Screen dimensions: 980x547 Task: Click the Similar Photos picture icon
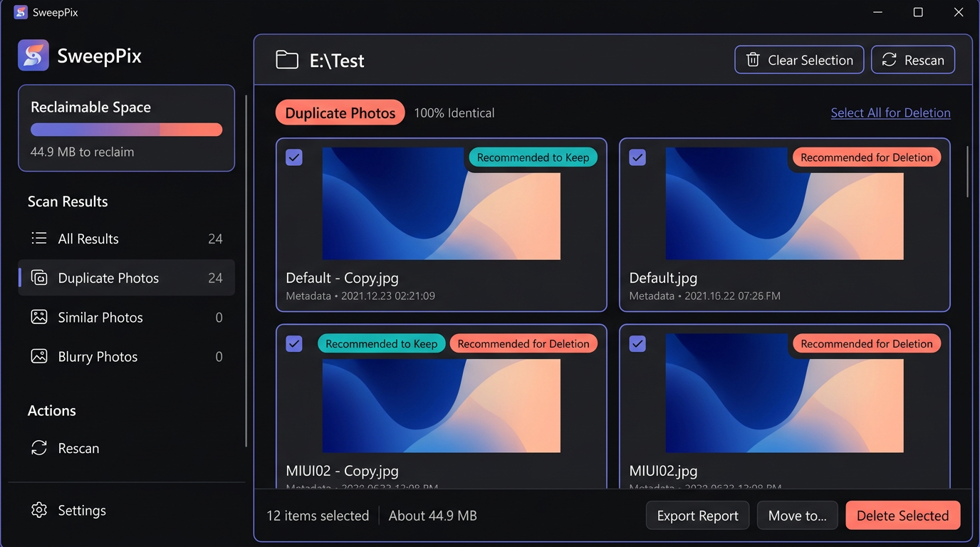pos(39,317)
